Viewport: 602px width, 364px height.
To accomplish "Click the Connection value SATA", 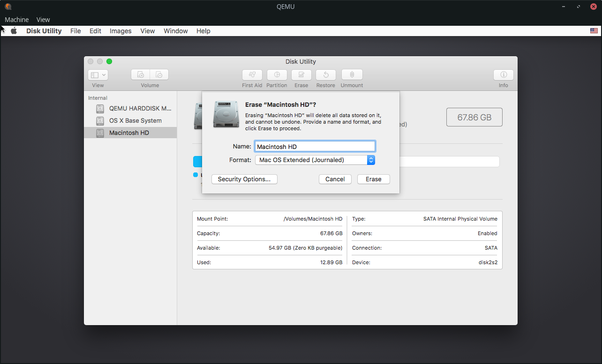I will pos(491,248).
